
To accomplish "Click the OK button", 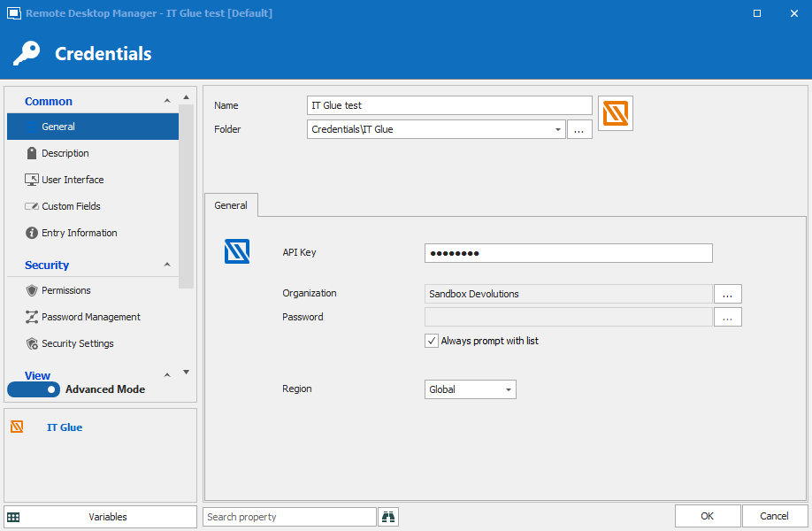I will click(x=707, y=516).
